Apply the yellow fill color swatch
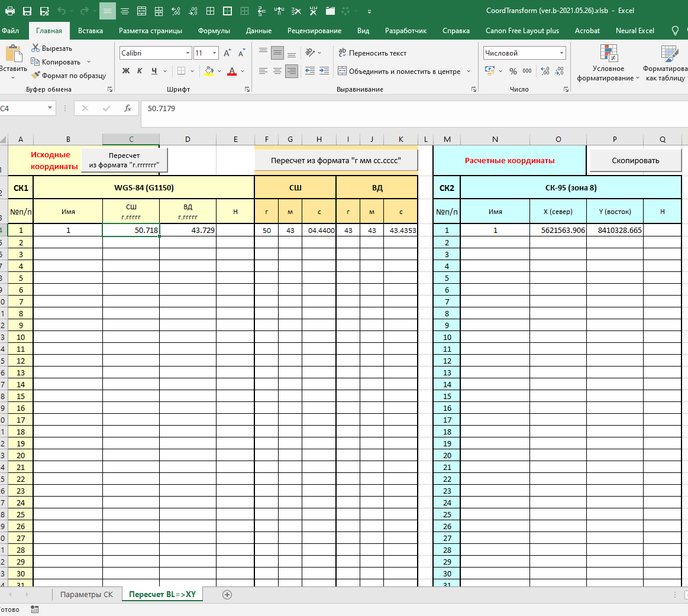 (x=209, y=71)
